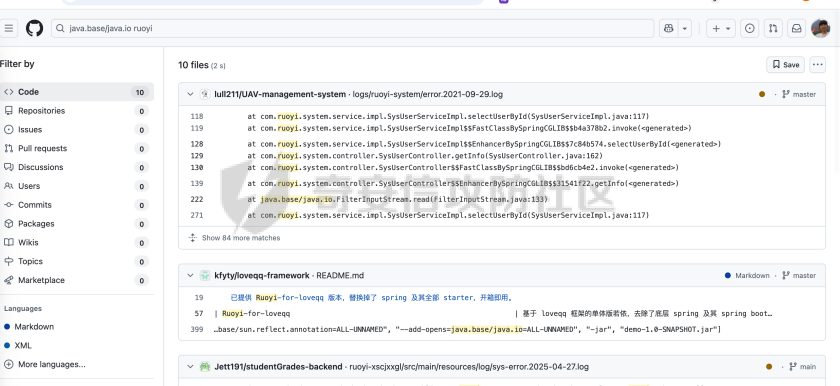Open the hamburger navigation menu
The image size is (840, 386).
[x=8, y=28]
